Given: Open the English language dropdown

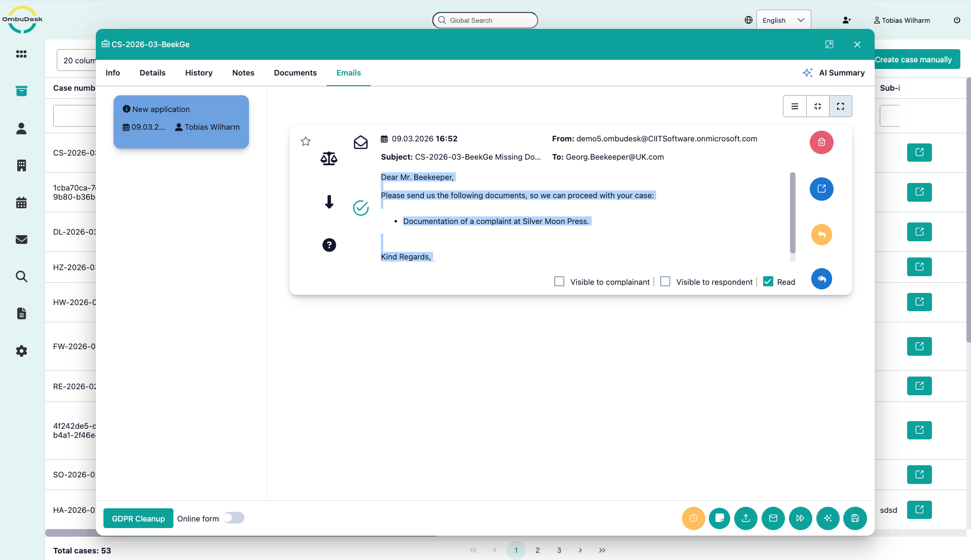Looking at the screenshot, I should (783, 20).
